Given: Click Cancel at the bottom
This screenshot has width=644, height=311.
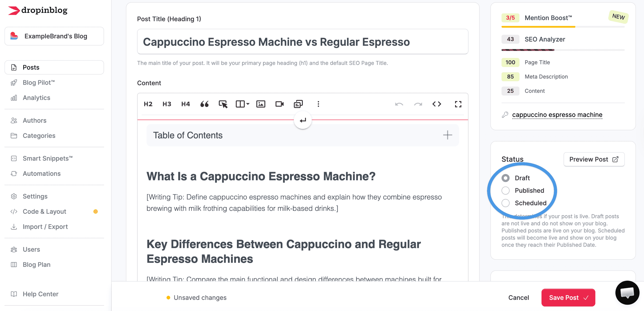Looking at the screenshot, I should (519, 298).
